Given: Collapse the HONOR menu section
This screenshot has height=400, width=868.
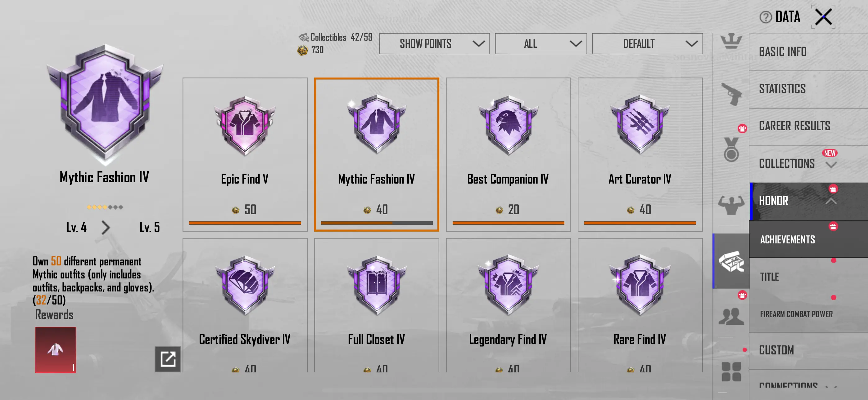Looking at the screenshot, I should [x=808, y=201].
